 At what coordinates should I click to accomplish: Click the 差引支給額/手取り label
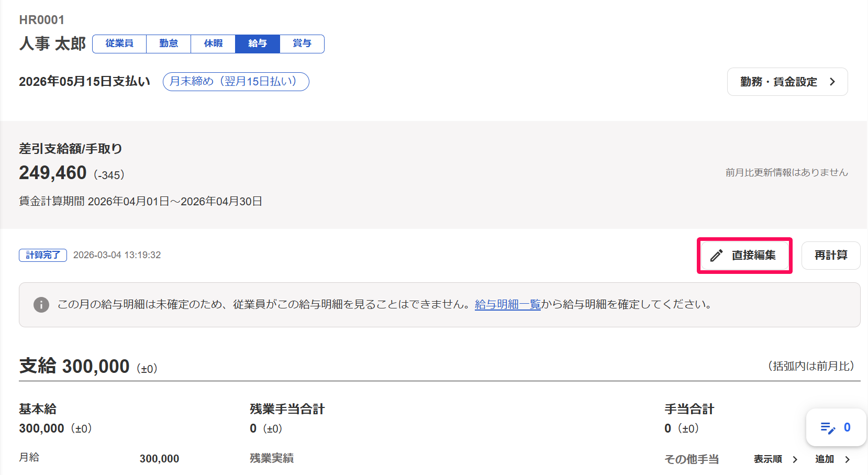[71, 149]
